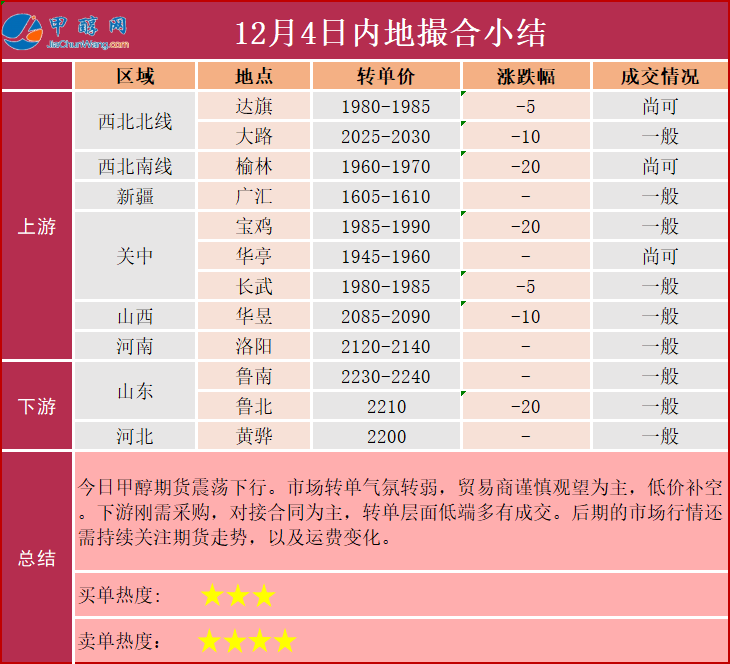Click the last star in 买单热度 row
Screen dimensions: 730x664
pyautogui.click(x=264, y=596)
